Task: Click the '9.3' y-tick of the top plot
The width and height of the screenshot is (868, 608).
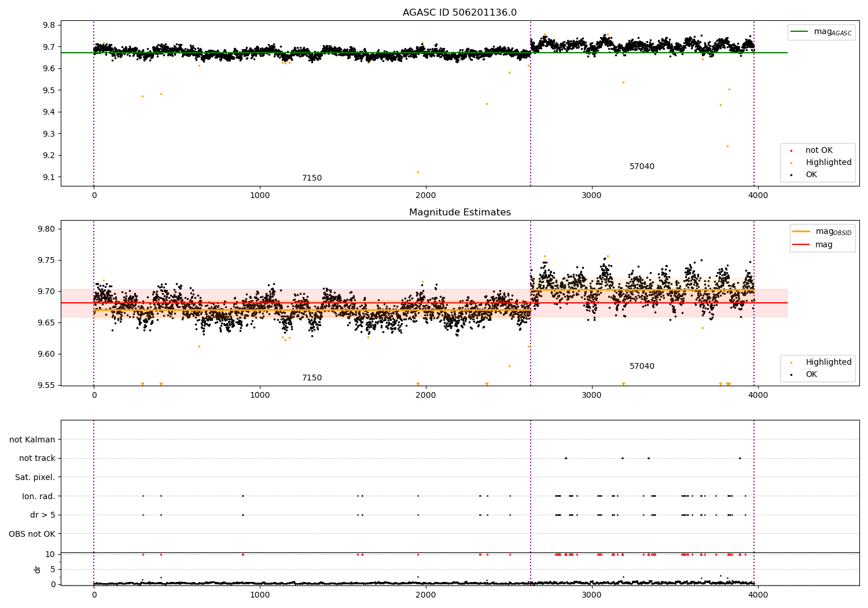Action: click(49, 134)
